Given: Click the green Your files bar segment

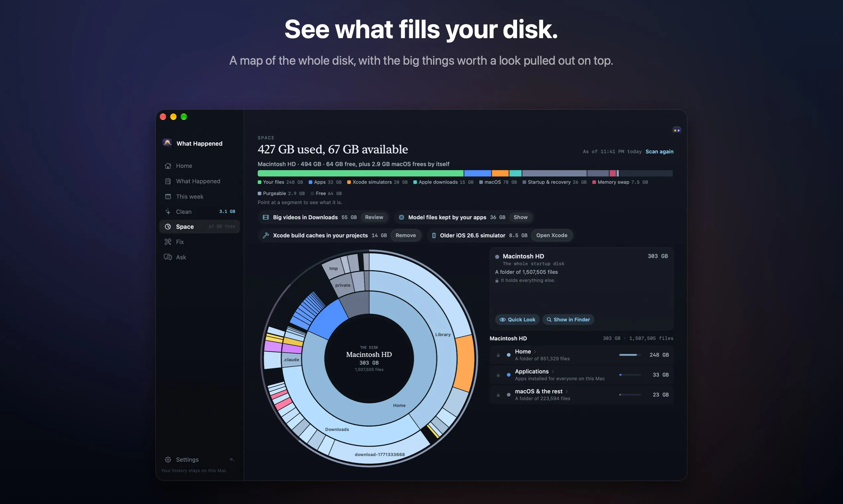Looking at the screenshot, I should tap(360, 173).
